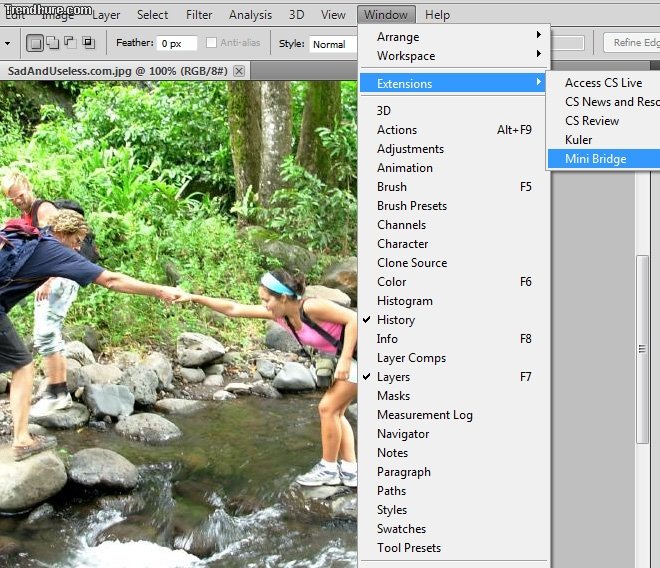Viewport: 660px width, 568px height.
Task: Open the Brush Presets panel entry
Action: (411, 206)
